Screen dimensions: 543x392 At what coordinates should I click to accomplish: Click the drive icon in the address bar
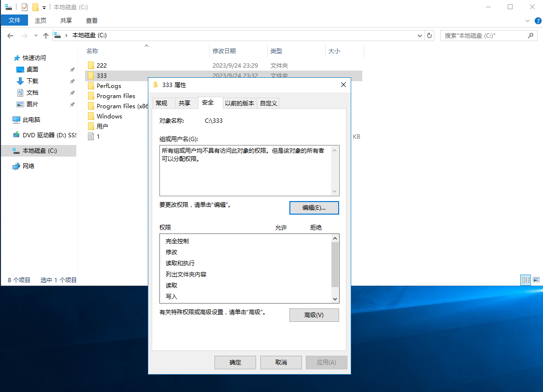point(57,35)
